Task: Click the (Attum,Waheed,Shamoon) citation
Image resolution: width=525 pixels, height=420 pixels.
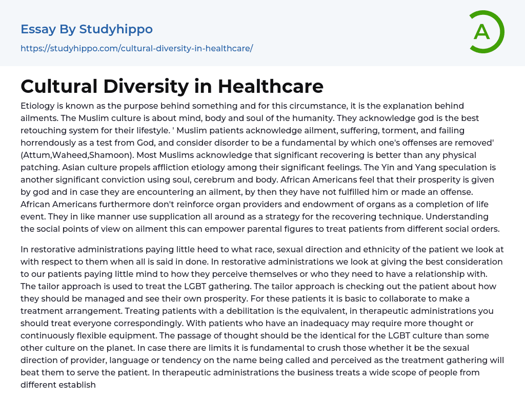Action: pos(65,155)
